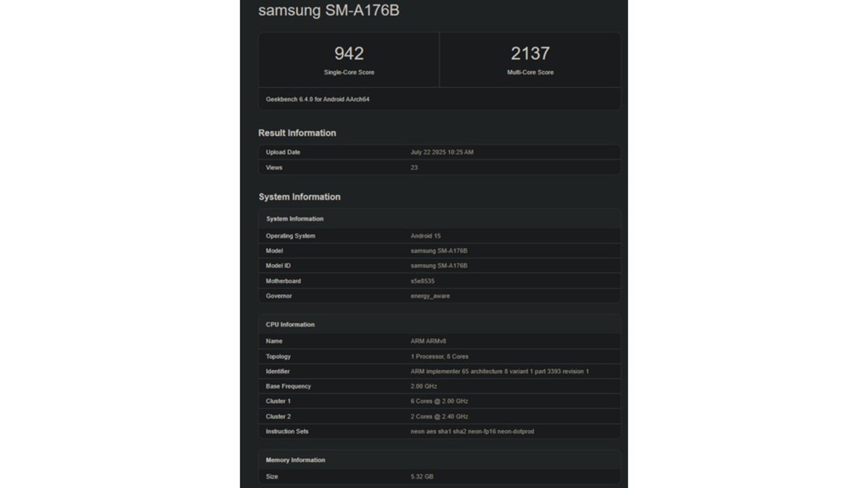Select the Android 15 value

[x=425, y=236]
